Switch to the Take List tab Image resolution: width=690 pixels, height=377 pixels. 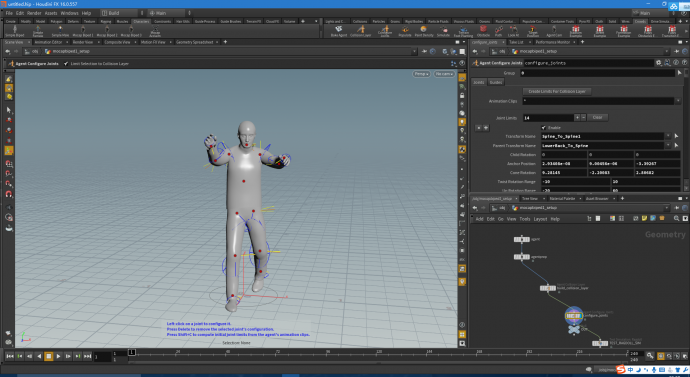[x=516, y=42]
